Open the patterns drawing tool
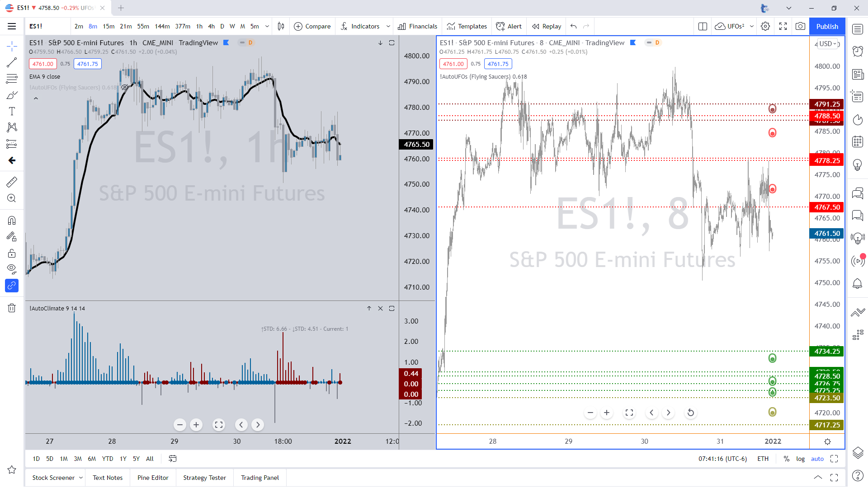The width and height of the screenshot is (868, 488). [12, 127]
